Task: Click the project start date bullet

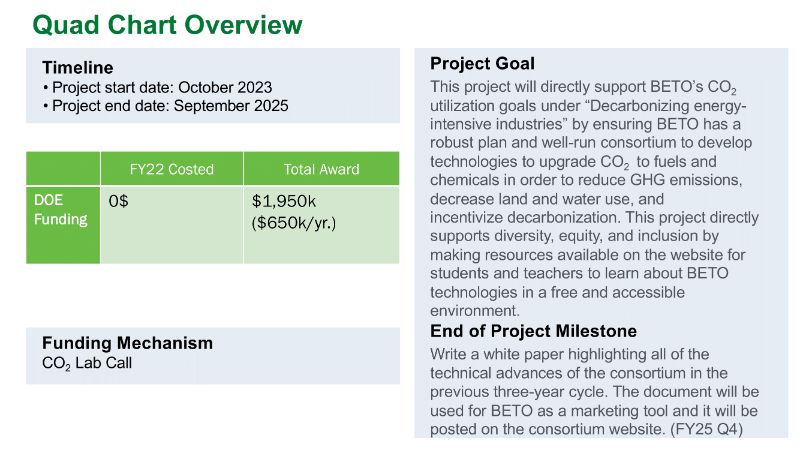Action: click(x=157, y=87)
